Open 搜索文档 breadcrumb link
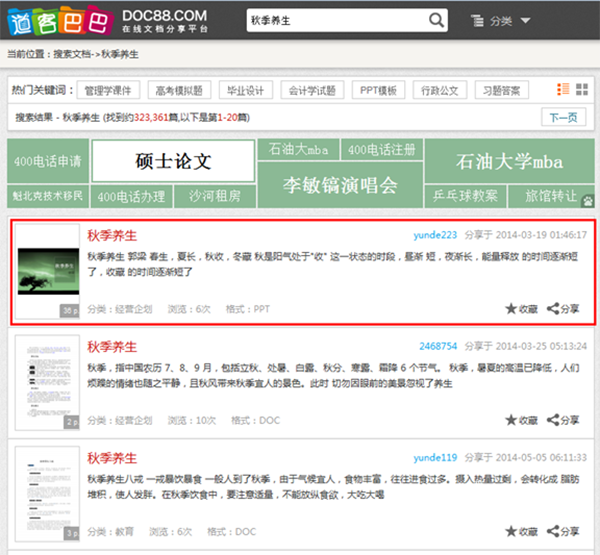This screenshot has height=555, width=600. coord(76,54)
